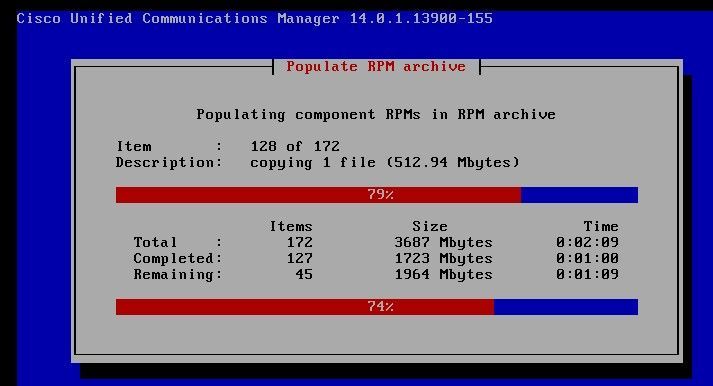Click the 74% overall progress bar
This screenshot has width=713, height=386.
tap(377, 306)
